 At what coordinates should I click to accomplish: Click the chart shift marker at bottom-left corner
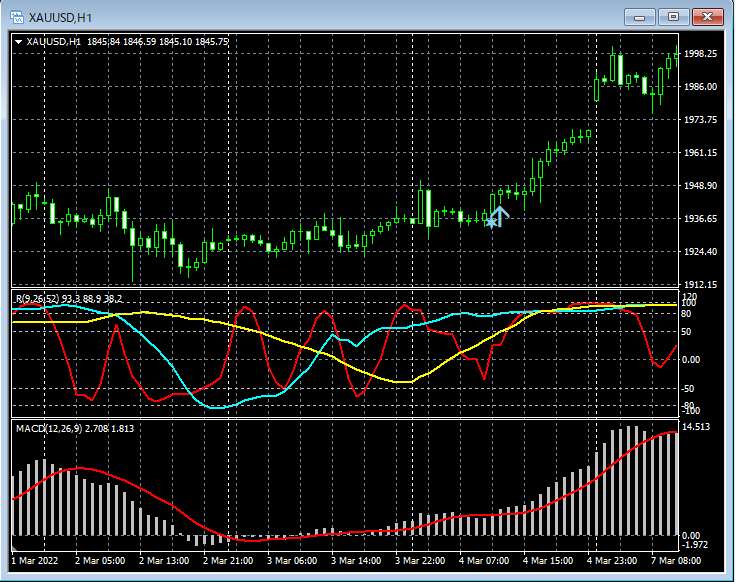(14, 548)
